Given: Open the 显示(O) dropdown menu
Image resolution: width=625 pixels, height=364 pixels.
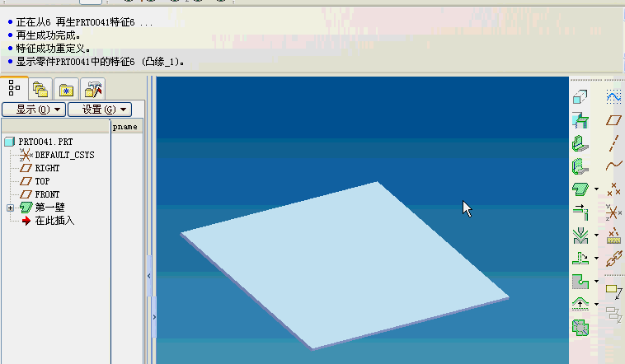Looking at the screenshot, I should coord(34,110).
